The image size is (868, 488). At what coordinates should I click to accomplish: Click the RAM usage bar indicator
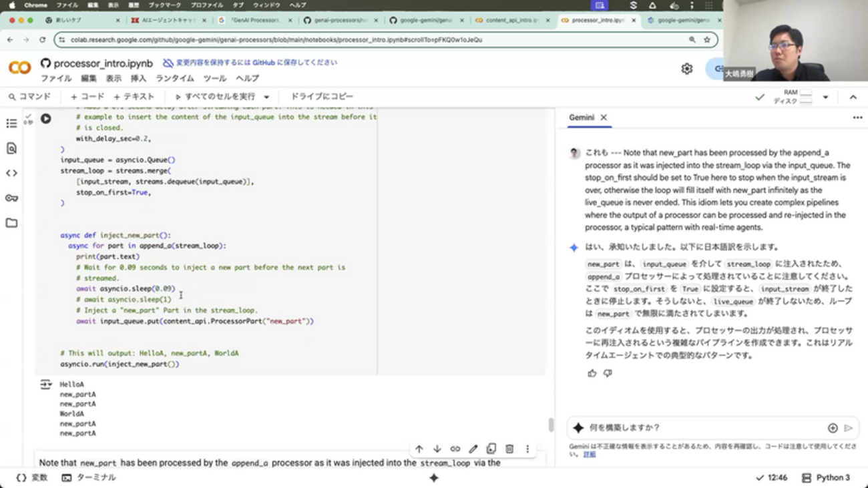(x=806, y=93)
